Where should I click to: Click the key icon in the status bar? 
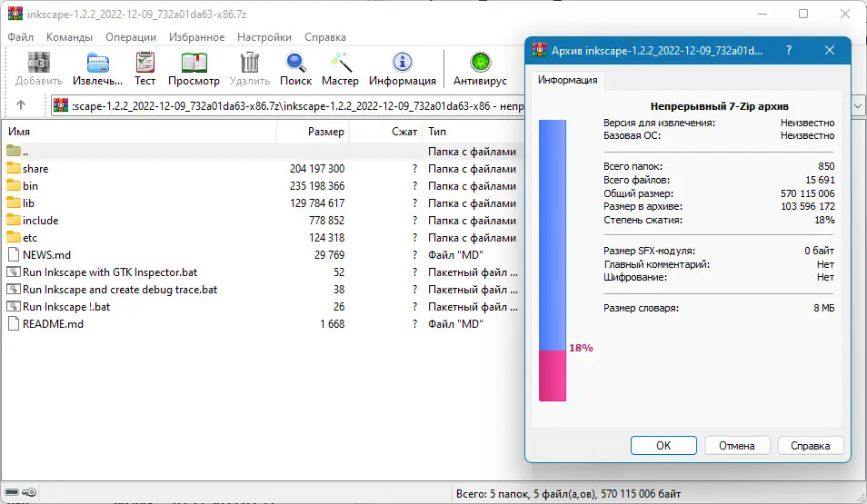click(x=30, y=492)
